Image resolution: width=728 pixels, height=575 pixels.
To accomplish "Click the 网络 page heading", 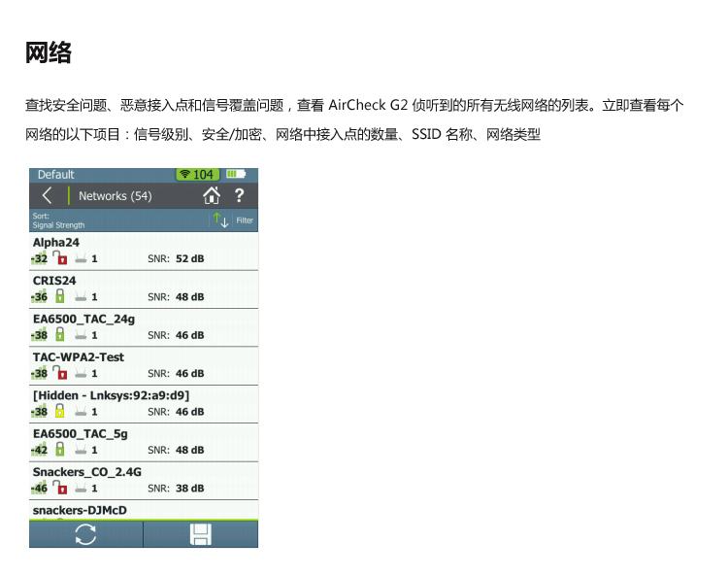I will click(x=49, y=52).
